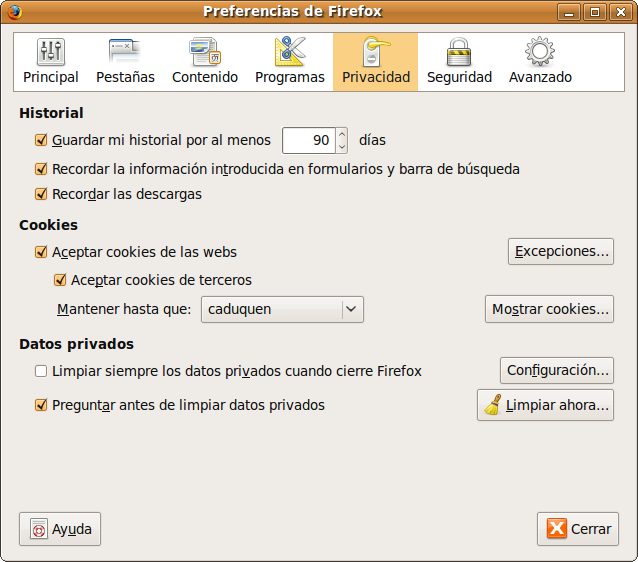This screenshot has height=562, width=638.
Task: Open cookie Excepciones dialog
Action: point(561,252)
